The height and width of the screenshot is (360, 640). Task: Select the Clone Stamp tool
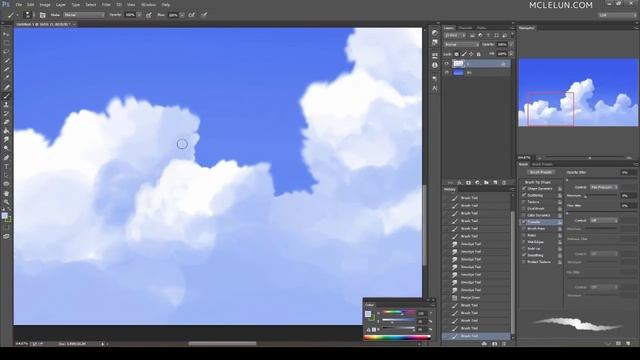[x=6, y=105]
